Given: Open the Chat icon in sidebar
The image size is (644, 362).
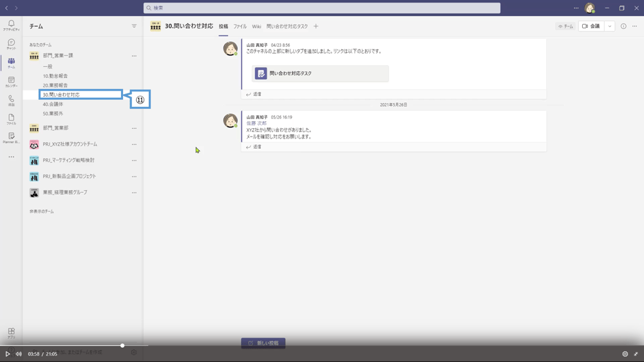Looking at the screenshot, I should (11, 44).
